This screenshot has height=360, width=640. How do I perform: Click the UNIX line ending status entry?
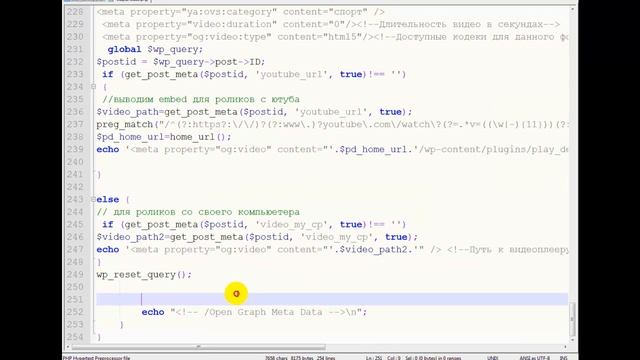click(493, 358)
